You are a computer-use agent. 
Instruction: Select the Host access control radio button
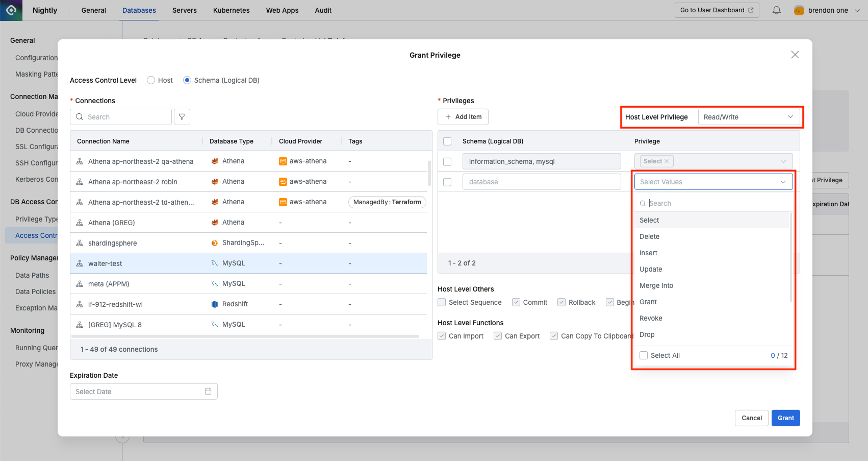[x=151, y=80]
